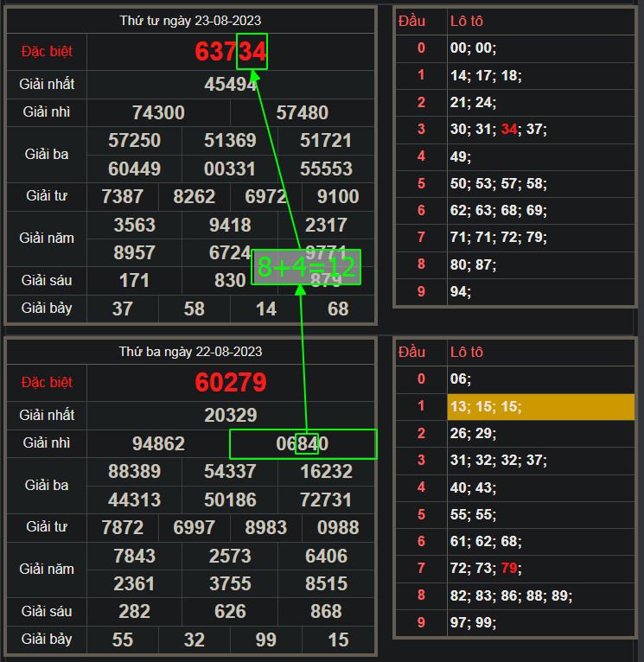Click the first prize number 20329
The width and height of the screenshot is (644, 662).
(230, 416)
